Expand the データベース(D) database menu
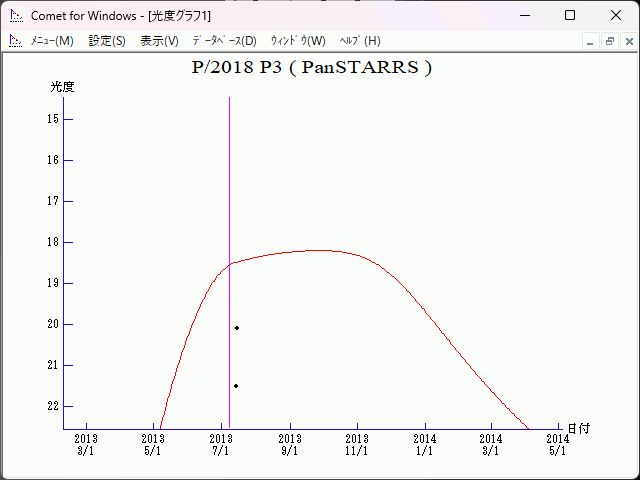Screen dimensions: 640x480 224,41
